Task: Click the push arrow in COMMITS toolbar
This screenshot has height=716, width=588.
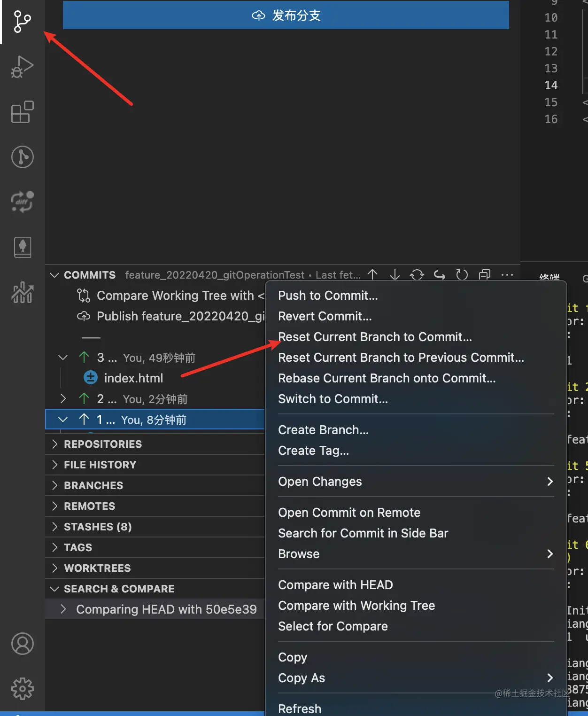Action: [372, 274]
